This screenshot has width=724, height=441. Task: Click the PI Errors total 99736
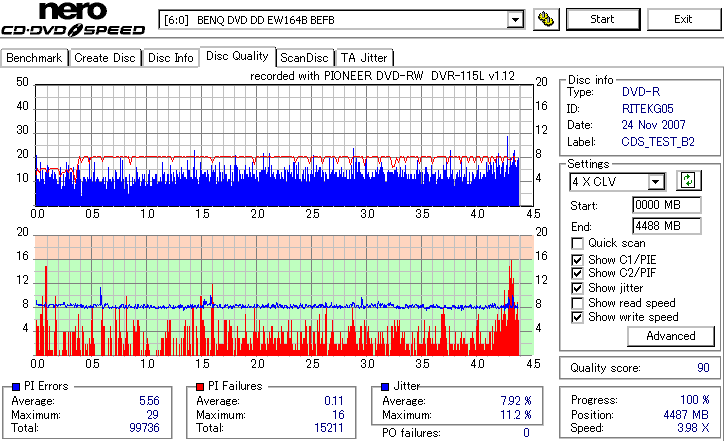(144, 428)
